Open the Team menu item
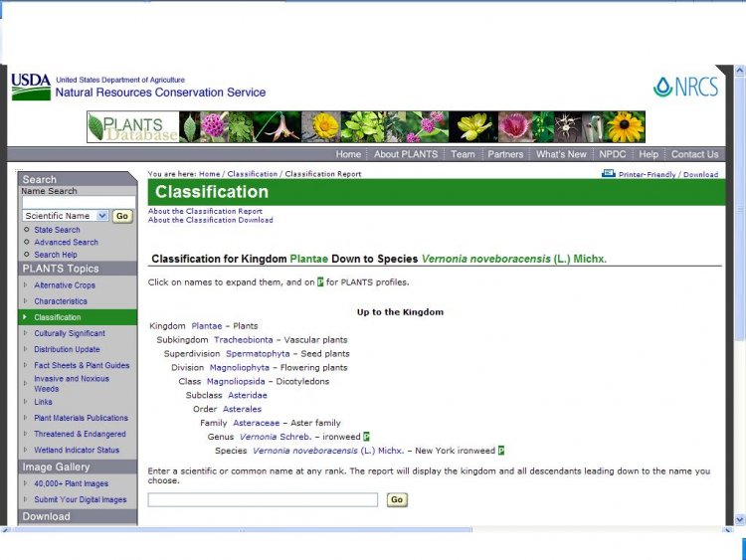This screenshot has height=560, width=746. pyautogui.click(x=463, y=154)
